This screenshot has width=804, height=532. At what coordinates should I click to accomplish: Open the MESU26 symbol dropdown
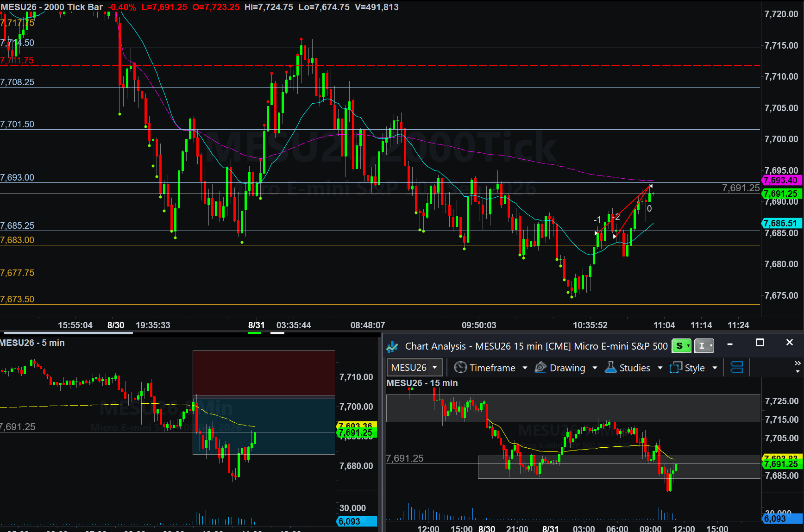(x=415, y=368)
